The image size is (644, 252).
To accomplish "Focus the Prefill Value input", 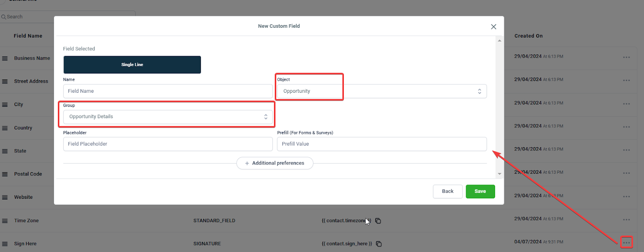I will click(382, 144).
